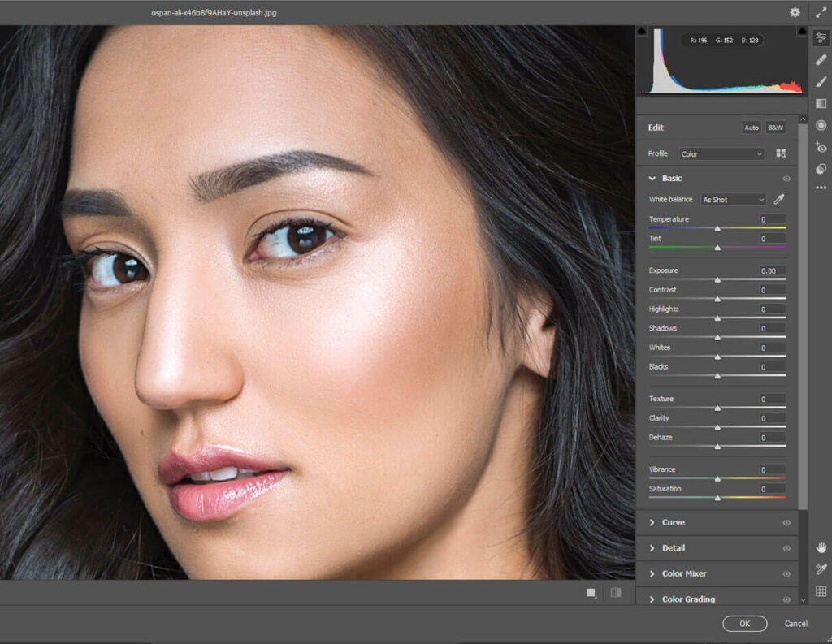This screenshot has height=644, width=832.
Task: Toggle Curve panel visibility eye
Action: pos(786,523)
